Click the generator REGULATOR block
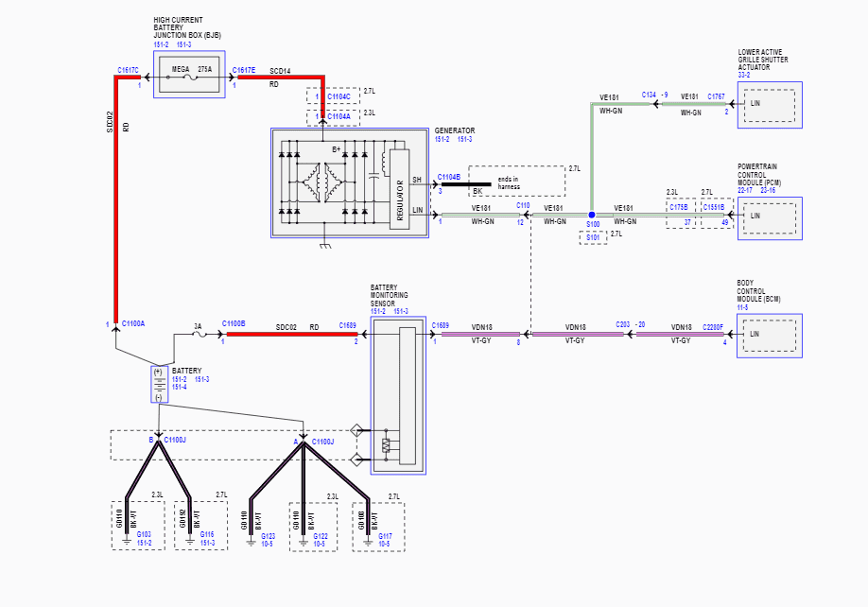 tap(399, 189)
